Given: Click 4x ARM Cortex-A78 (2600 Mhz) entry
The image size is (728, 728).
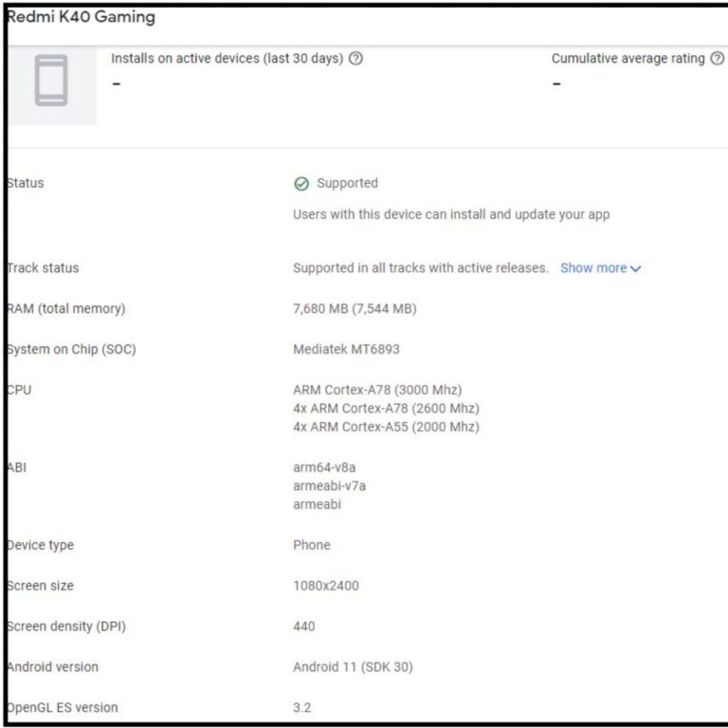Looking at the screenshot, I should pyautogui.click(x=387, y=409).
